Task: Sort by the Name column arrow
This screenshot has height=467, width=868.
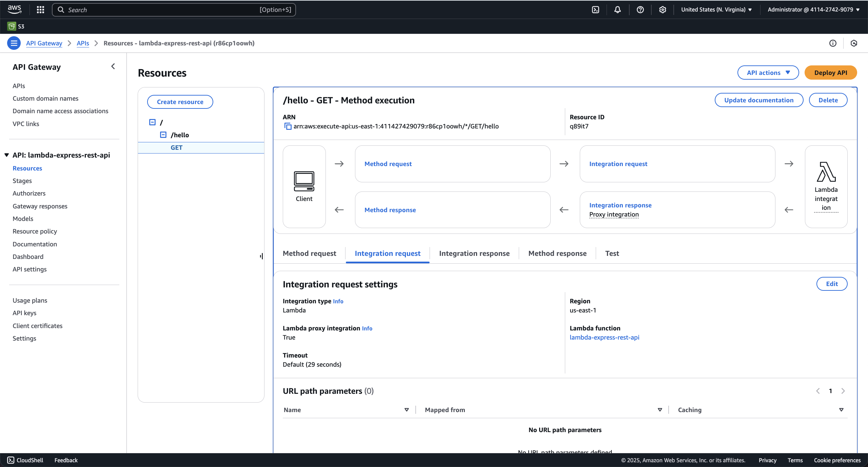Action: [x=407, y=410]
